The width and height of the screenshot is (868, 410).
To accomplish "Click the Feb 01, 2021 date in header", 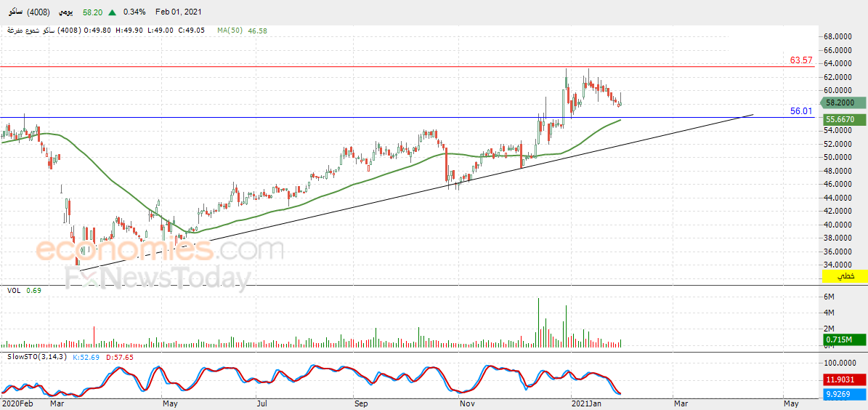I will [178, 12].
